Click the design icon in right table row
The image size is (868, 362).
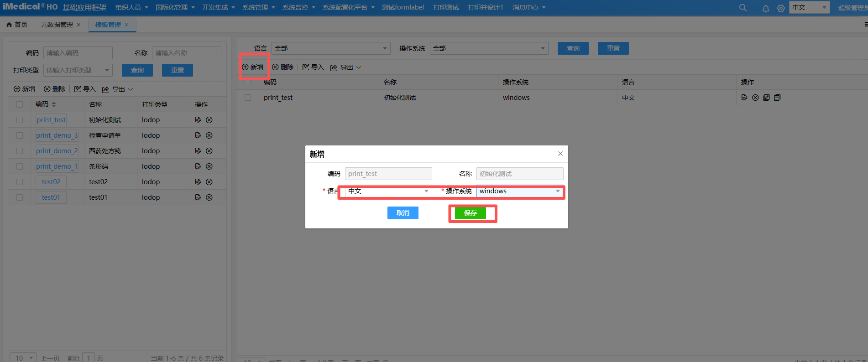pyautogui.click(x=766, y=98)
